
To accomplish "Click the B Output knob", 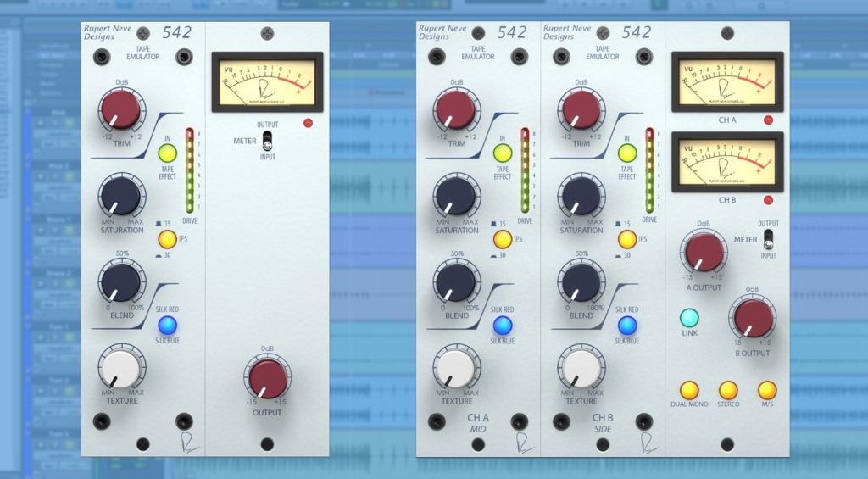I will 753,318.
